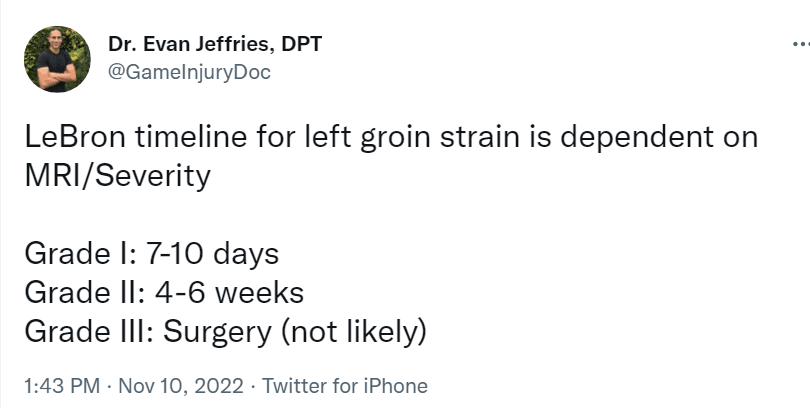Select the Grade I label
Image resolution: width=810 pixels, height=408 pixels.
[80, 254]
